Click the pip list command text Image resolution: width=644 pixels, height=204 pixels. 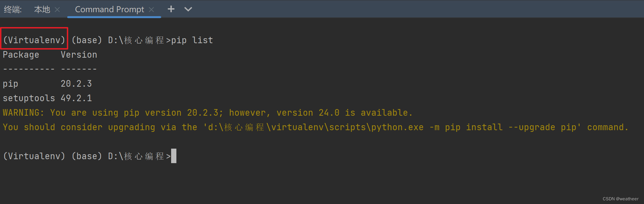coord(192,40)
